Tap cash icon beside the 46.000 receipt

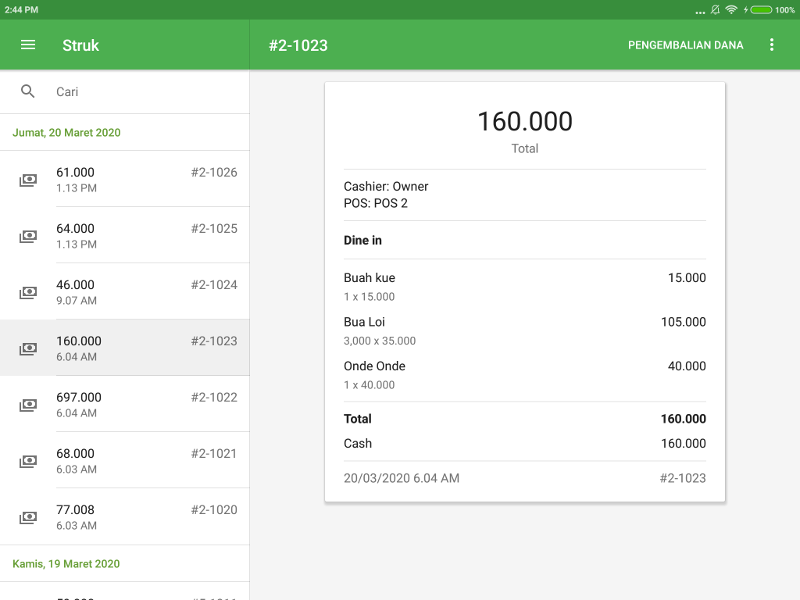[x=28, y=293]
